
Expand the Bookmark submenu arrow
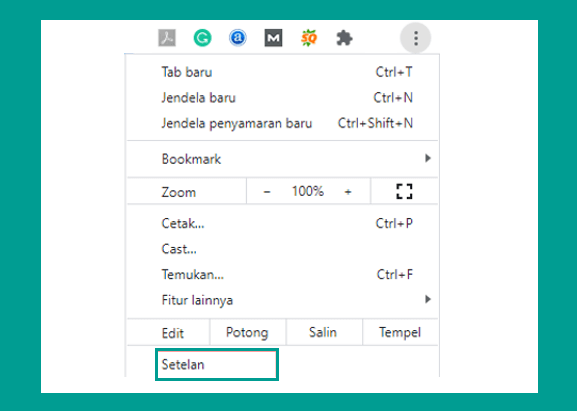428,158
